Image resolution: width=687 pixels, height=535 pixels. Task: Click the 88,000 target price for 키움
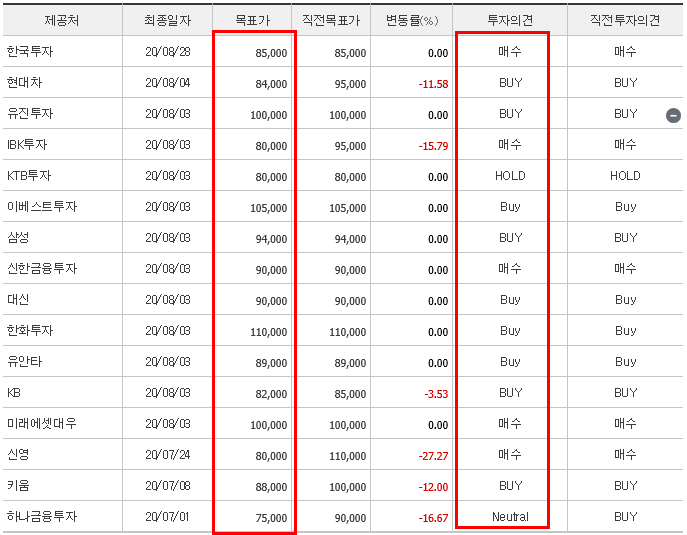point(271,487)
